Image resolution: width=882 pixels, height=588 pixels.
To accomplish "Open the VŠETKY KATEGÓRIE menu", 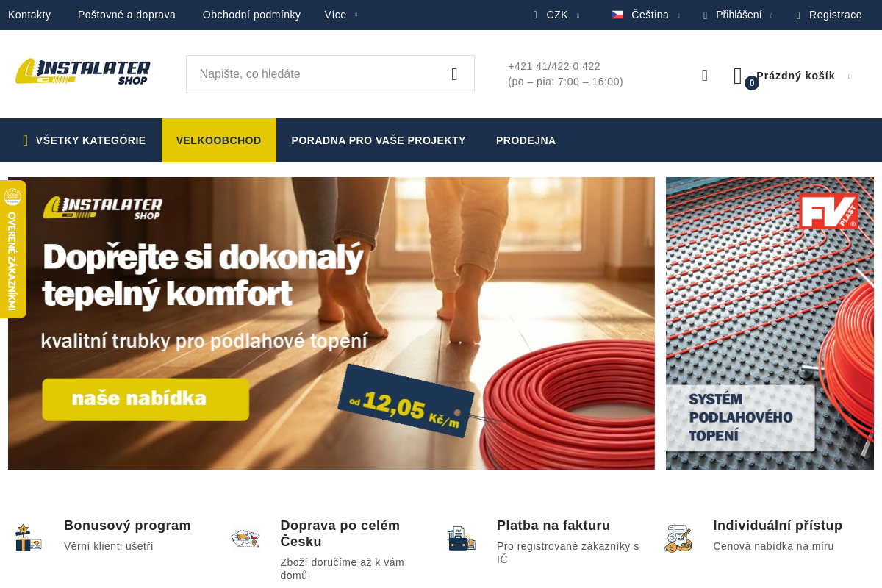I will tap(84, 140).
